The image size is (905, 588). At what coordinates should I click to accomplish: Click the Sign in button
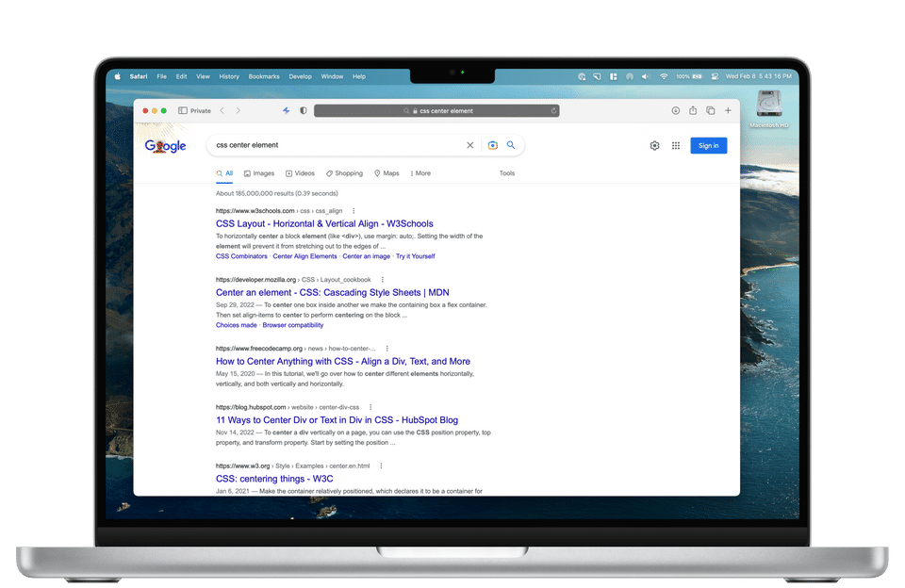(x=708, y=145)
